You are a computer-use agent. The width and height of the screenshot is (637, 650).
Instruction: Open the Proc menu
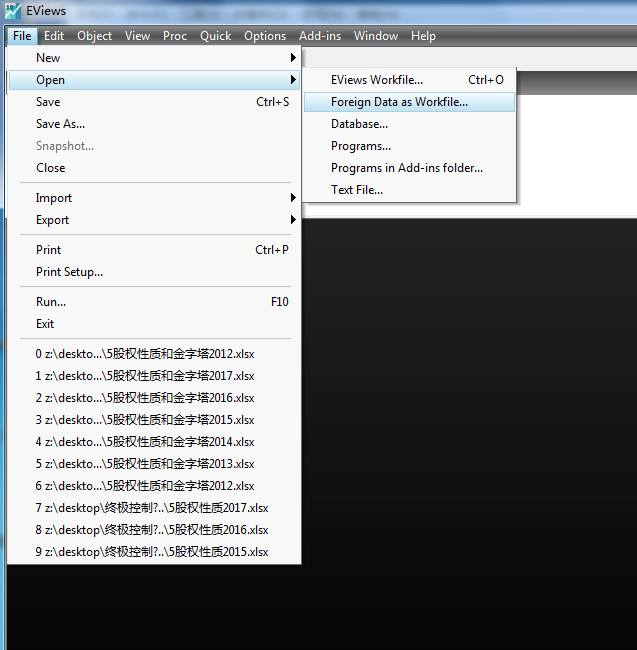pos(175,36)
